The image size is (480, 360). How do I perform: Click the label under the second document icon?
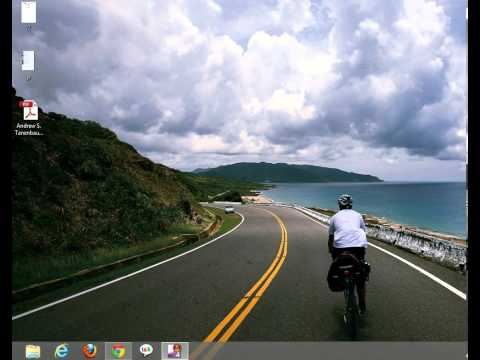(29, 78)
